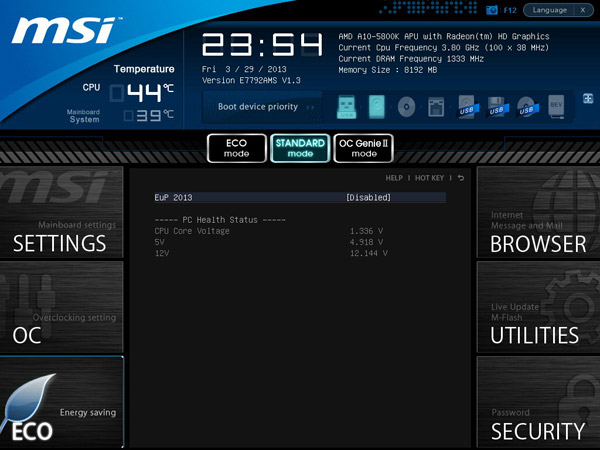
Task: Open the UTILITIES section
Action: [x=538, y=307]
